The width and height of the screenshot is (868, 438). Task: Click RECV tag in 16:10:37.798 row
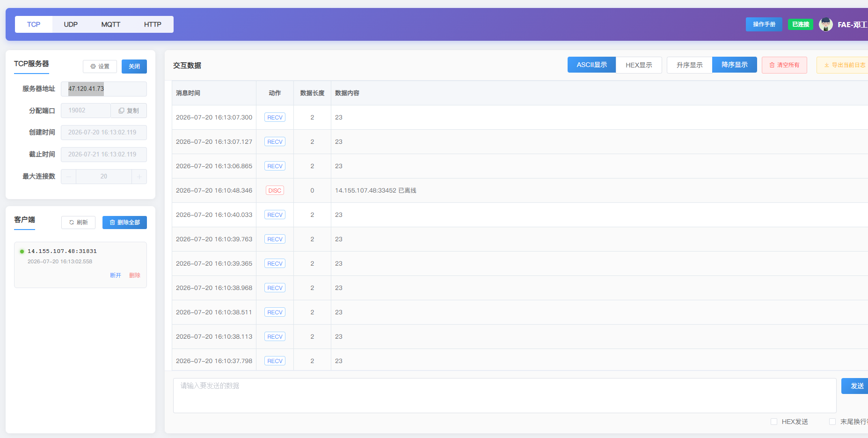click(x=275, y=361)
